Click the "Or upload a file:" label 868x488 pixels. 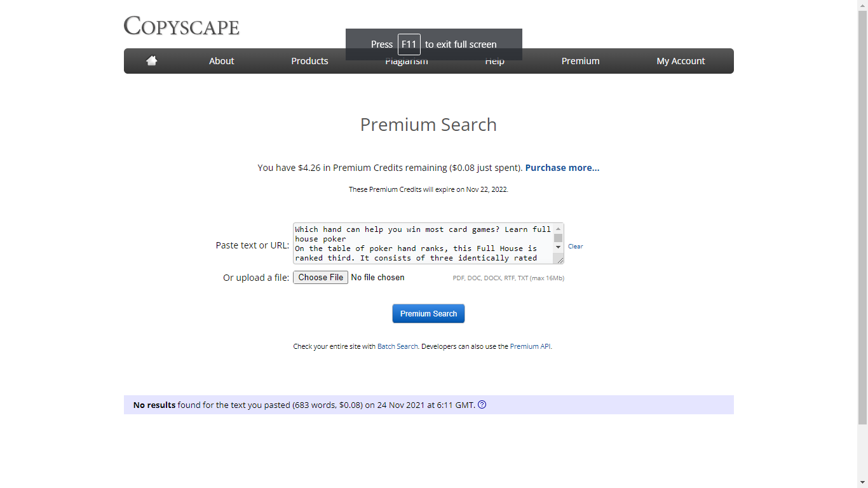point(256,278)
